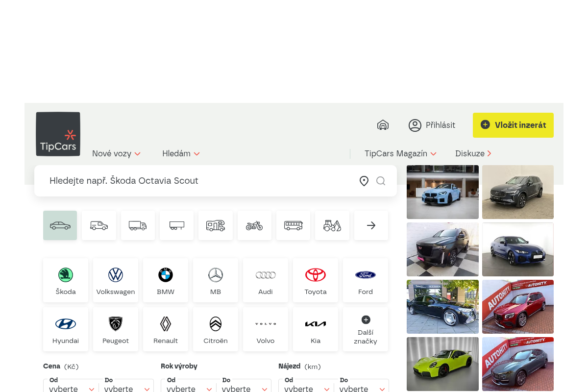Screen dimensions: 588x392
Task: Open the lime green Porsche photo
Action: pyautogui.click(x=442, y=364)
